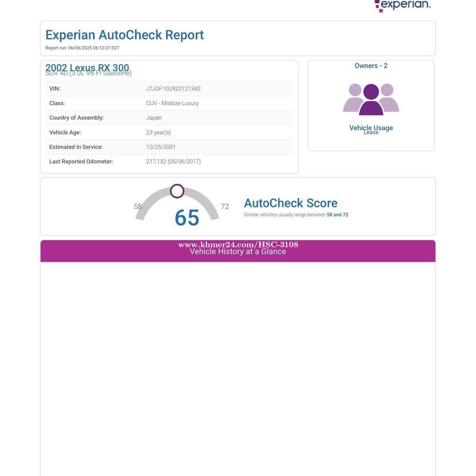Click the 'AutoCheck Score' heading
Viewport: 476px width, 476px height.
tap(291, 203)
